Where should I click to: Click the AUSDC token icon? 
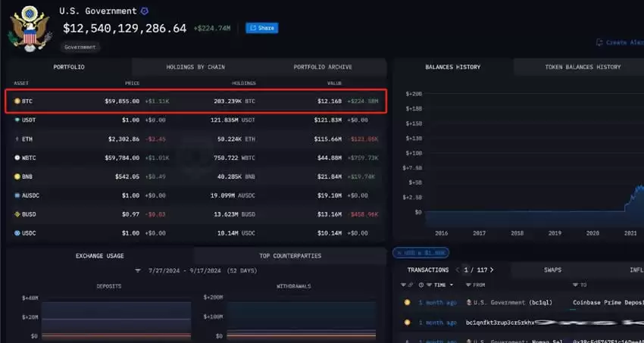point(17,195)
